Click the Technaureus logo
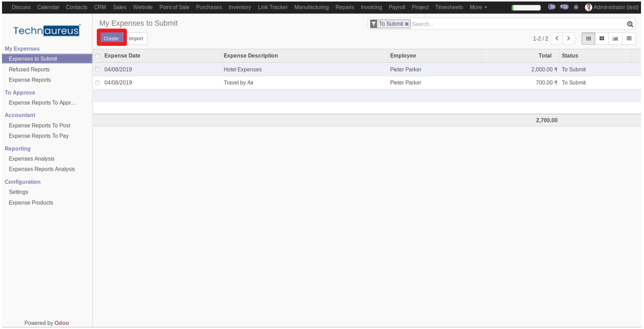The image size is (644, 329). pyautogui.click(x=46, y=31)
